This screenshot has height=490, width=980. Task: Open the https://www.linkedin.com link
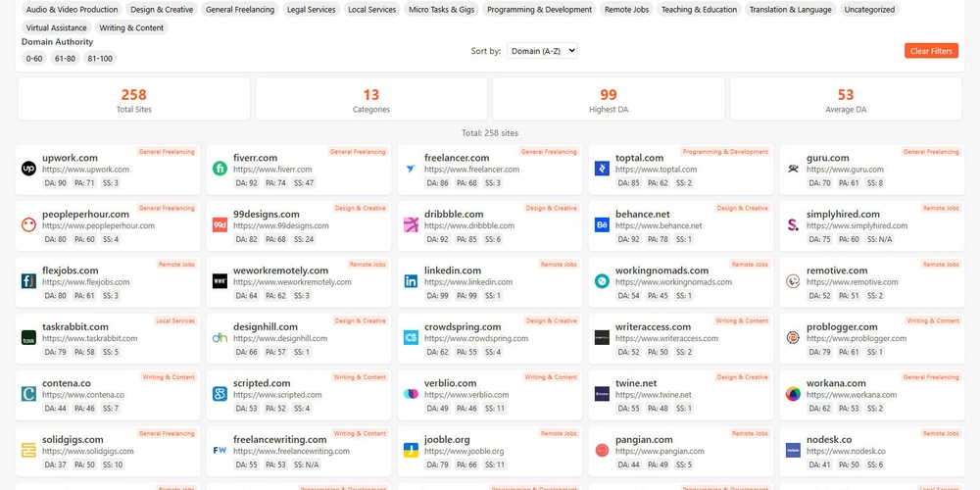point(468,282)
